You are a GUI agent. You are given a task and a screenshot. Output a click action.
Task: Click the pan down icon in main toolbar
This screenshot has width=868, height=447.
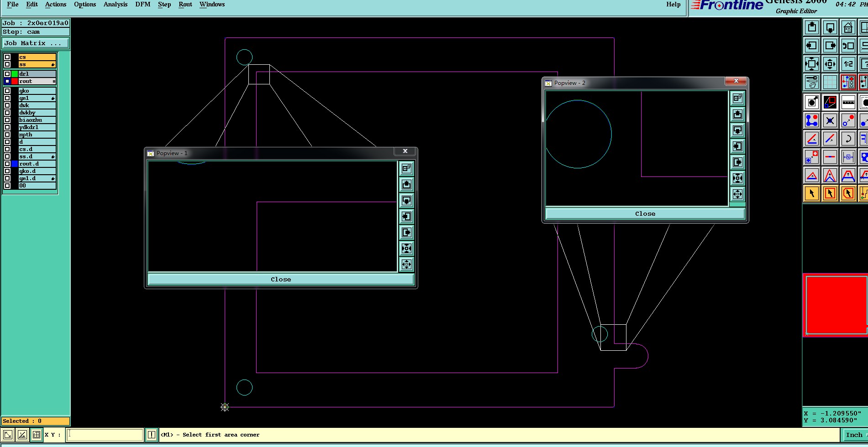pos(830,27)
